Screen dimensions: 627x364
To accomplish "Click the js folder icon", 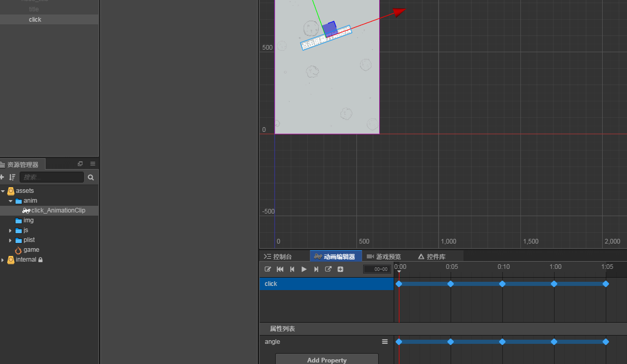I will point(19,230).
